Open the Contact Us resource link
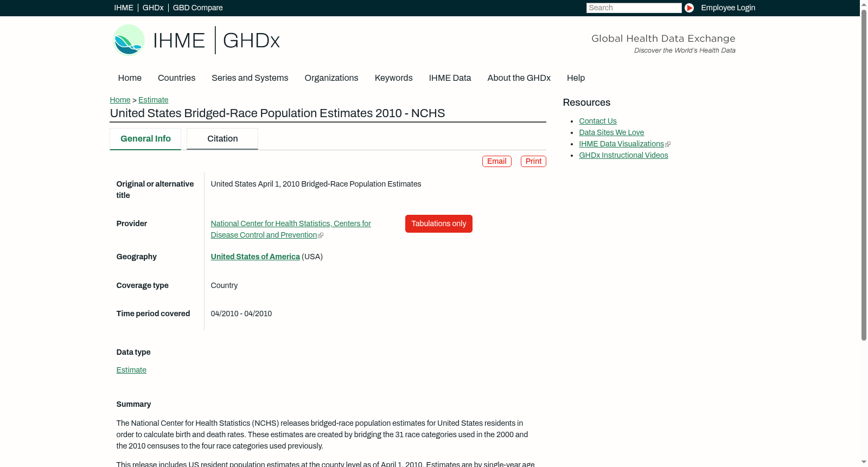Viewport: 868px width, 467px height. [598, 121]
